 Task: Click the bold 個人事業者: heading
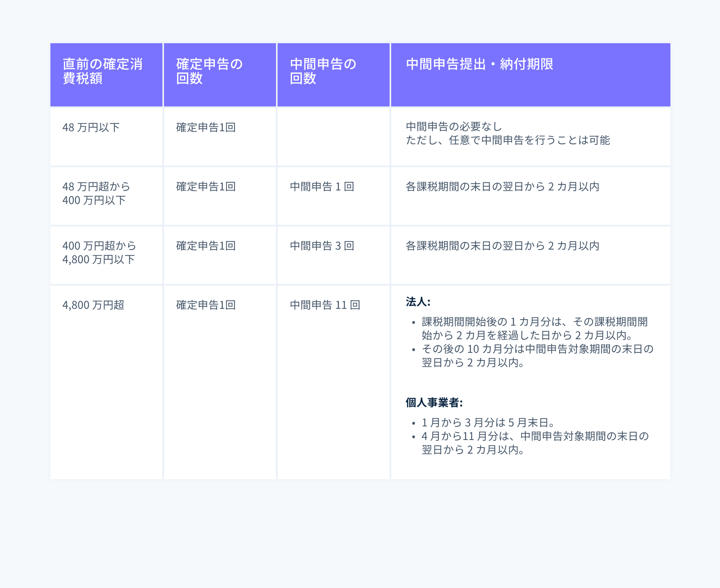coord(434,403)
